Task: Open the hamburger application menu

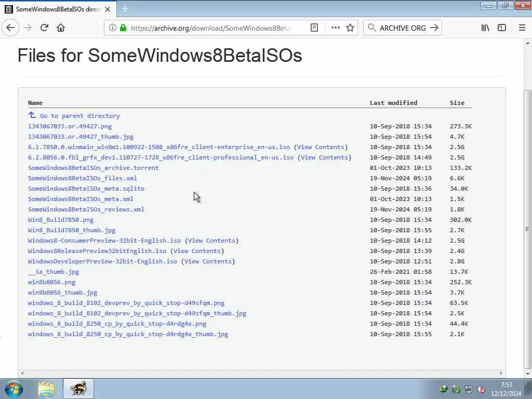Action: (522, 28)
